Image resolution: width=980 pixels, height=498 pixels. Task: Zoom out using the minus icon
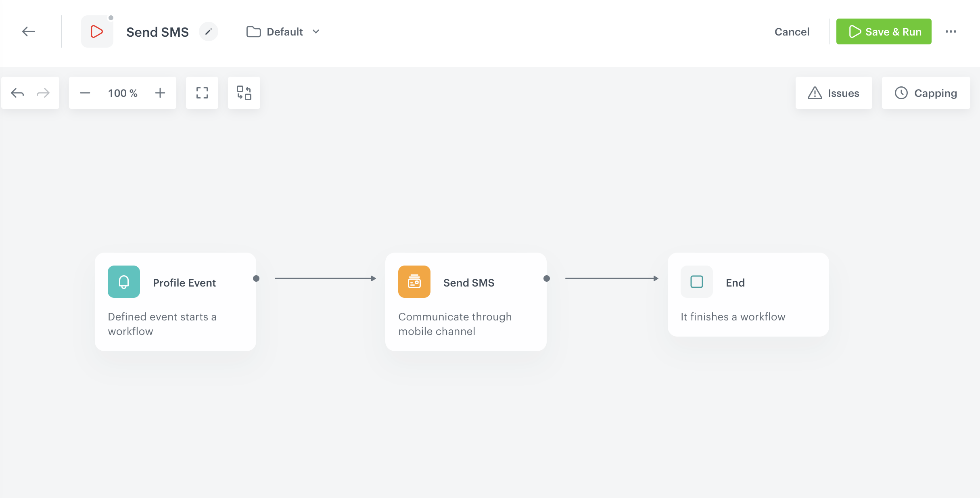pyautogui.click(x=85, y=92)
